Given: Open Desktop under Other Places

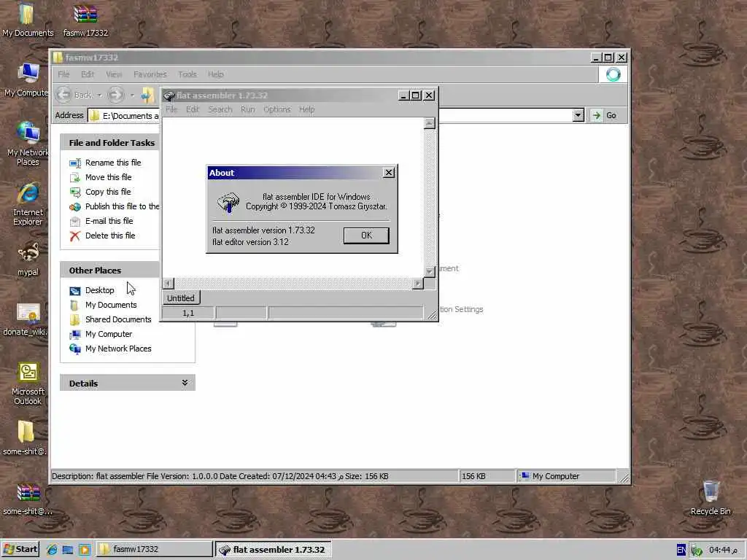Looking at the screenshot, I should (x=99, y=290).
